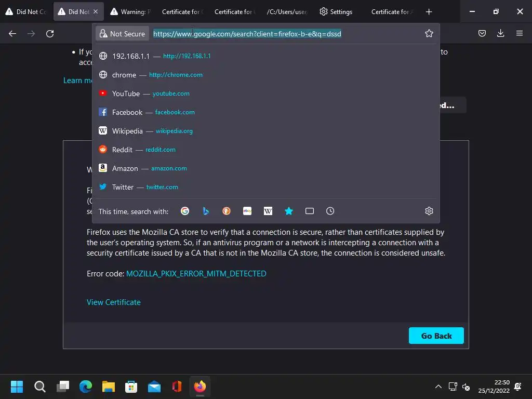Open Microsoft Store from the taskbar
The image size is (532, 399).
point(131,387)
